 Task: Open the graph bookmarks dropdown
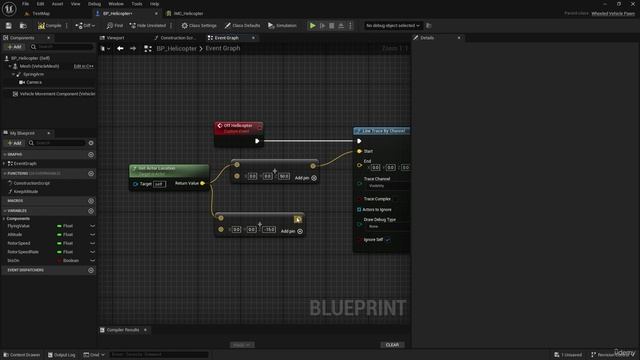click(105, 49)
